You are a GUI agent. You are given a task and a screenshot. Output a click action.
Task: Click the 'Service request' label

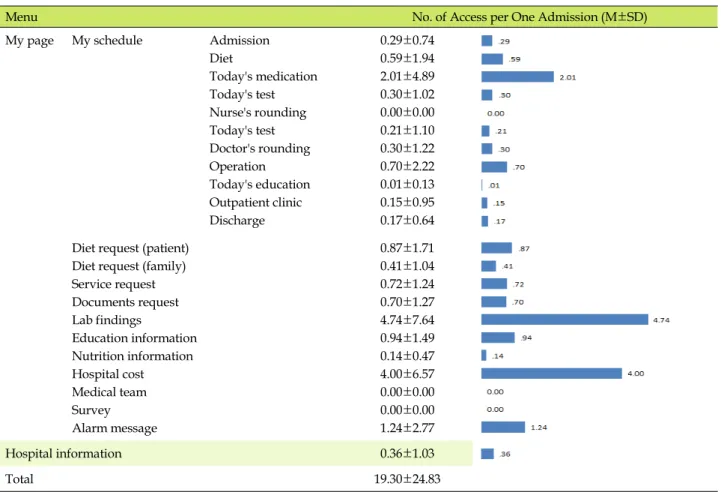(x=114, y=284)
